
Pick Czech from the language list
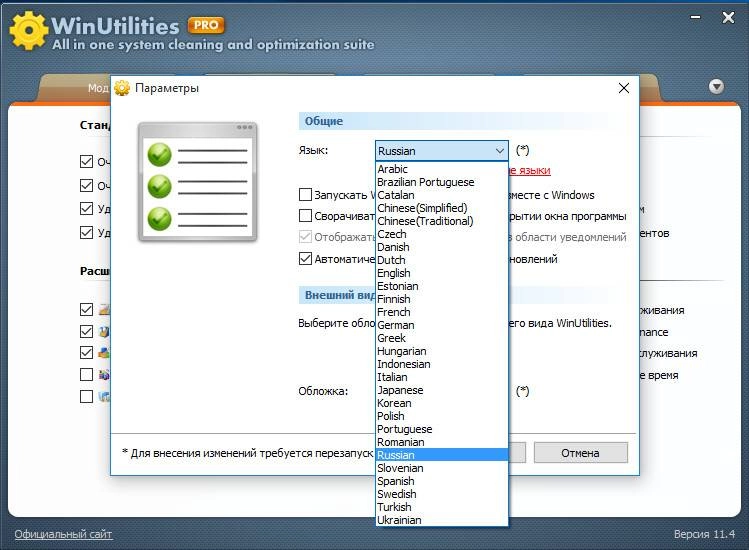441,234
